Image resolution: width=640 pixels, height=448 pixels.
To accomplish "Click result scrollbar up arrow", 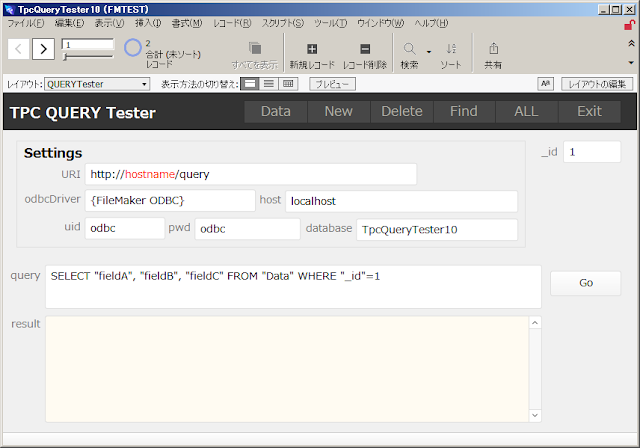I will [535, 323].
